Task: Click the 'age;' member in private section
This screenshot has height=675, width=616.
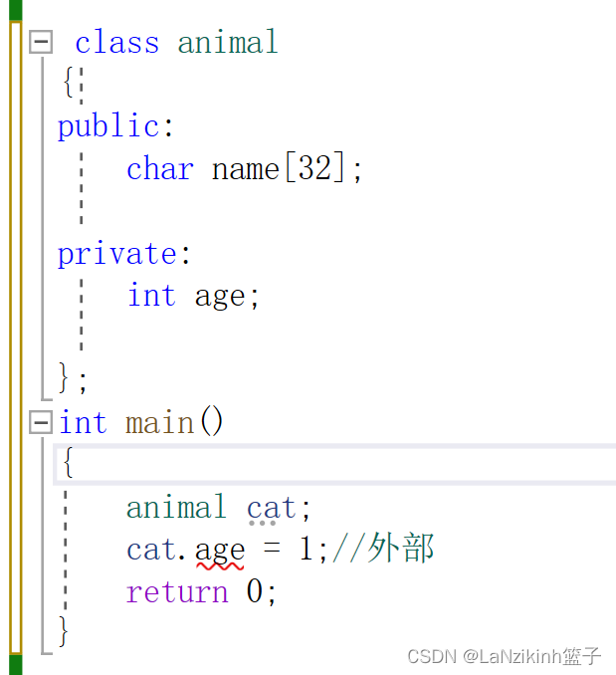Action: pyautogui.click(x=226, y=297)
